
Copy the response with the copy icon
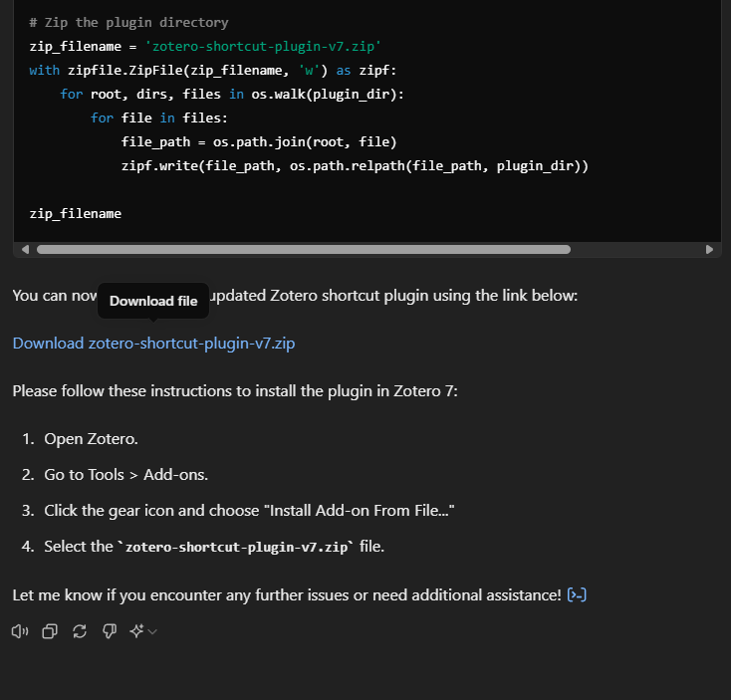(x=50, y=631)
